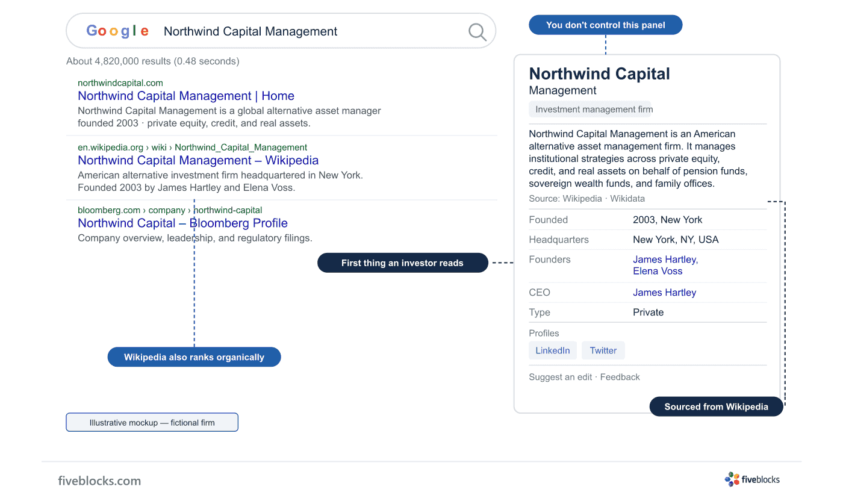843x504 pixels.
Task: Open the Twitter profile button
Action: tap(603, 350)
